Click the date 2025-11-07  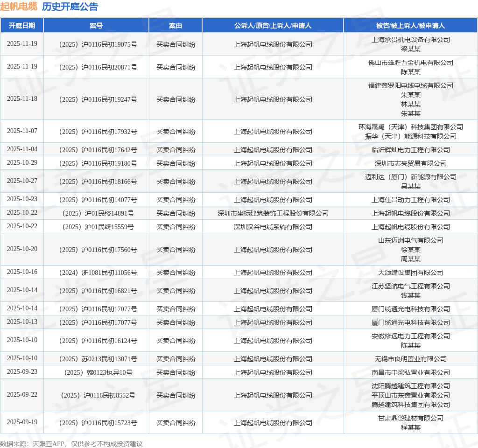22,131
